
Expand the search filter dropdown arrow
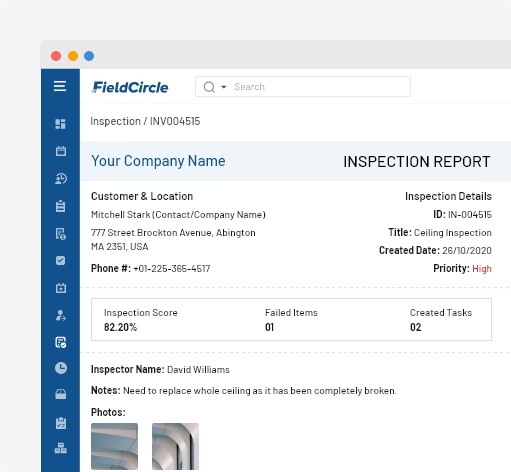pyautogui.click(x=224, y=87)
